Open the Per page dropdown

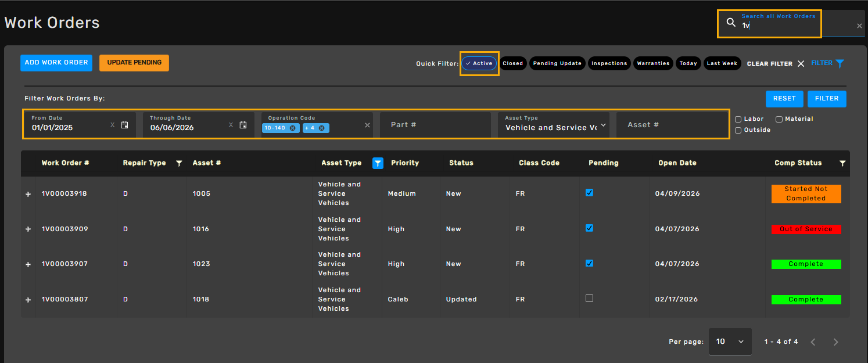[730, 342]
